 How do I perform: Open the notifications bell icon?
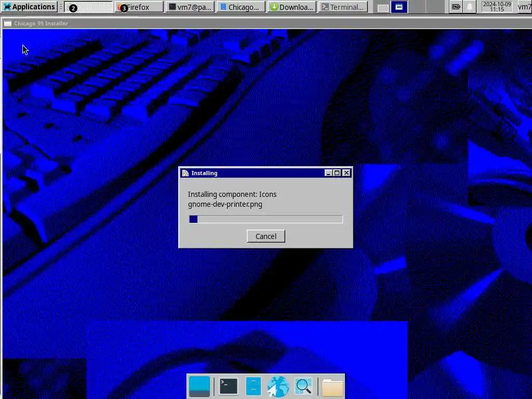coord(470,7)
